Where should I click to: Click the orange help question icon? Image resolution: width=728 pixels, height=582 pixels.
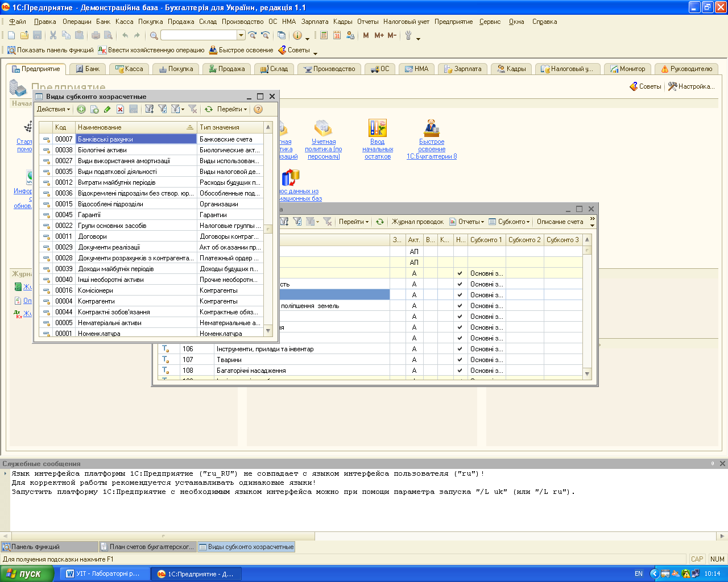coord(258,109)
